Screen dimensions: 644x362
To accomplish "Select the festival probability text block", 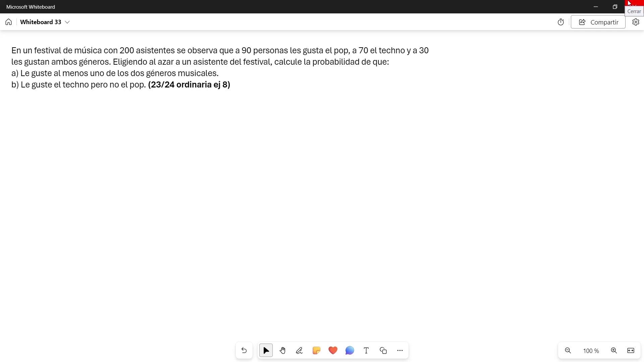I will tap(220, 67).
